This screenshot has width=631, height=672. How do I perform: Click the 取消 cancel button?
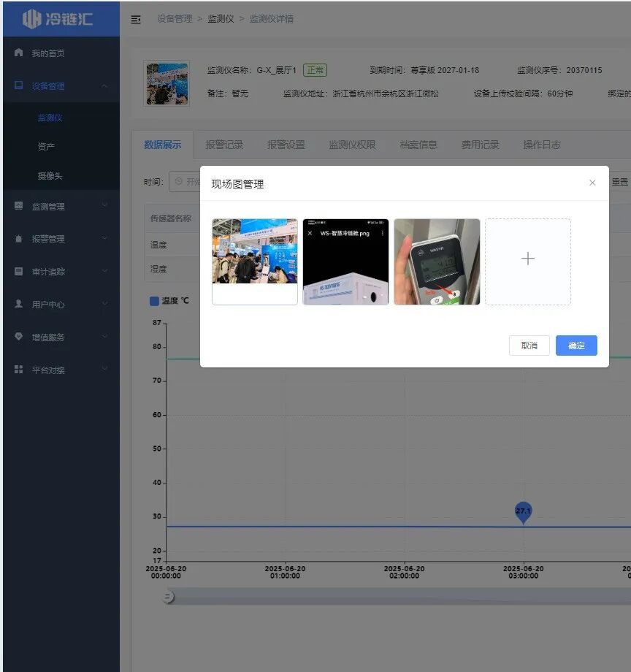pos(529,345)
